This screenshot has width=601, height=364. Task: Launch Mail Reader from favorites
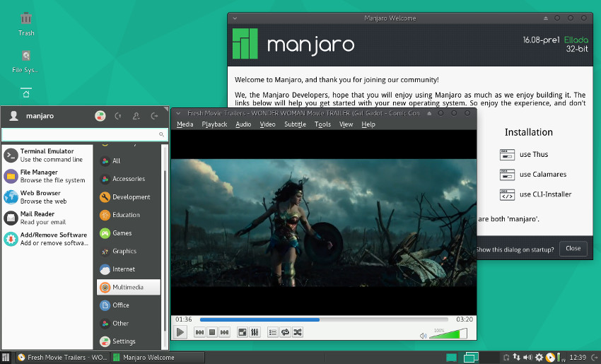pyautogui.click(x=47, y=218)
